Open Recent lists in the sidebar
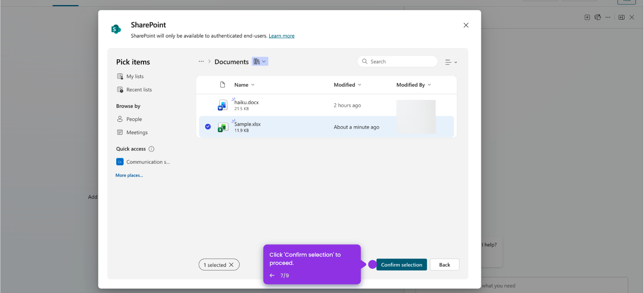Screen dimensions: 644x293 click(x=135, y=89)
